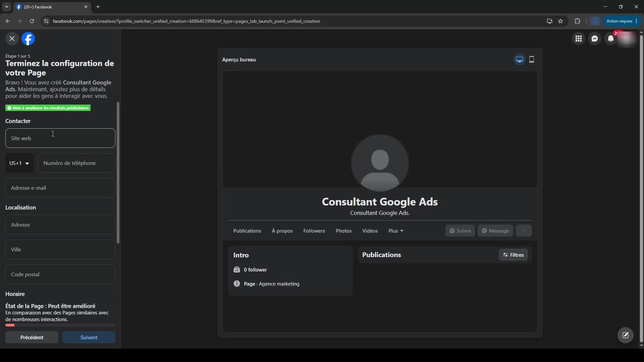The image size is (644, 362).
Task: Open the browser extensions puzzle icon
Action: tap(577, 21)
